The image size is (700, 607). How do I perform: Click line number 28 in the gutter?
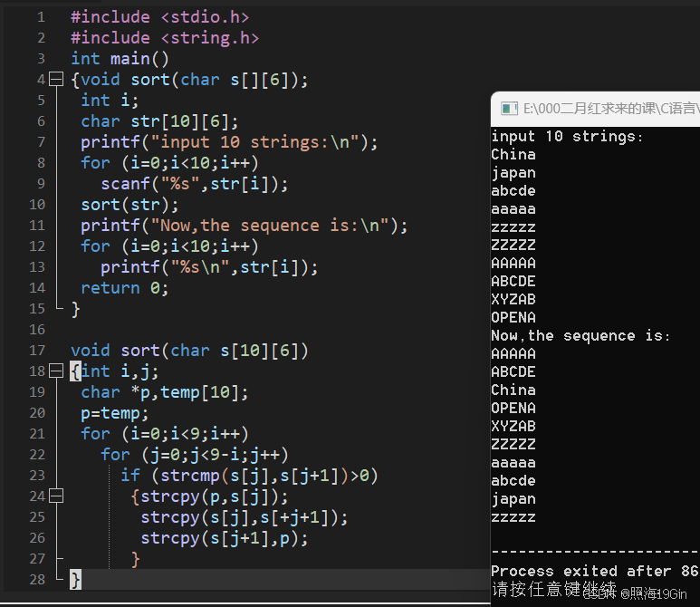[x=37, y=580]
